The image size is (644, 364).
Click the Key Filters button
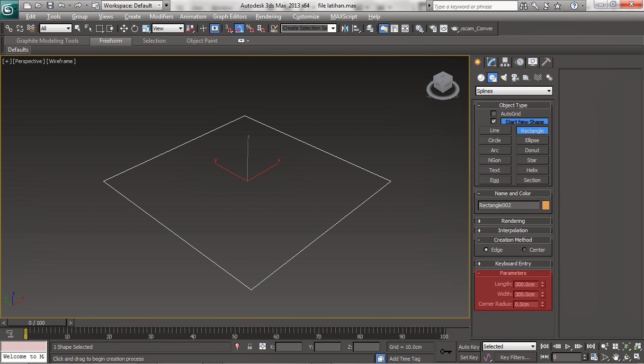pyautogui.click(x=515, y=357)
